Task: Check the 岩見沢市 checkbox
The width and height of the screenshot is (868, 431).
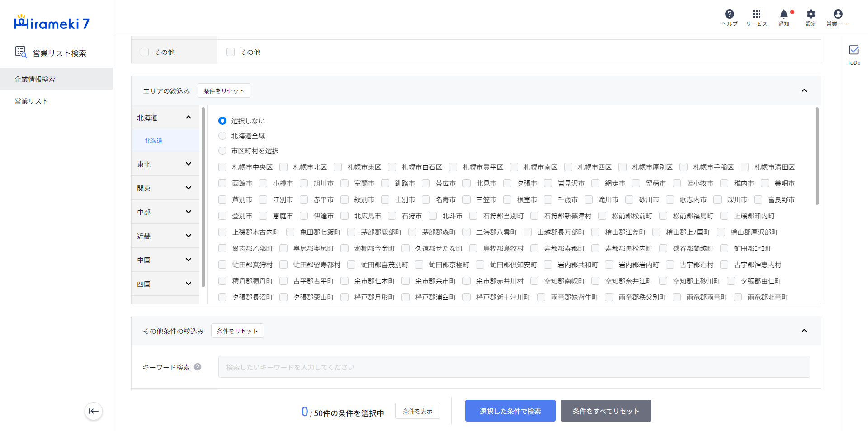Action: 548,183
